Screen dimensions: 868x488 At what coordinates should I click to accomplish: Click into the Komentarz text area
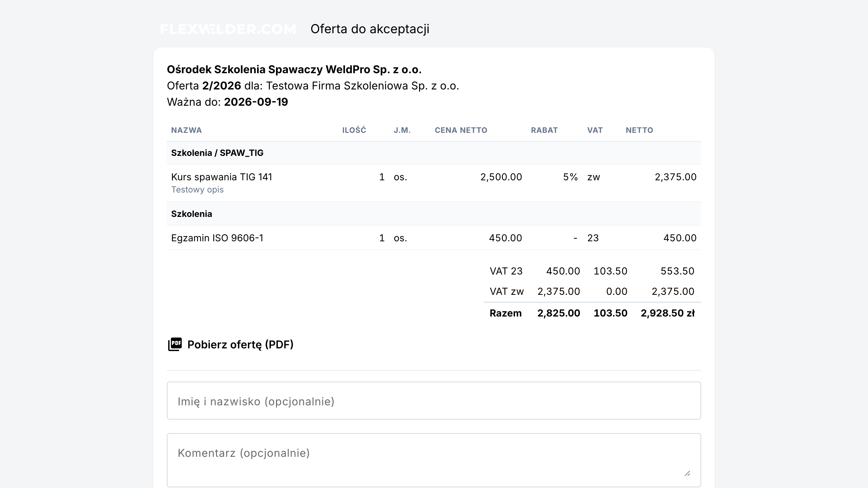pos(434,460)
